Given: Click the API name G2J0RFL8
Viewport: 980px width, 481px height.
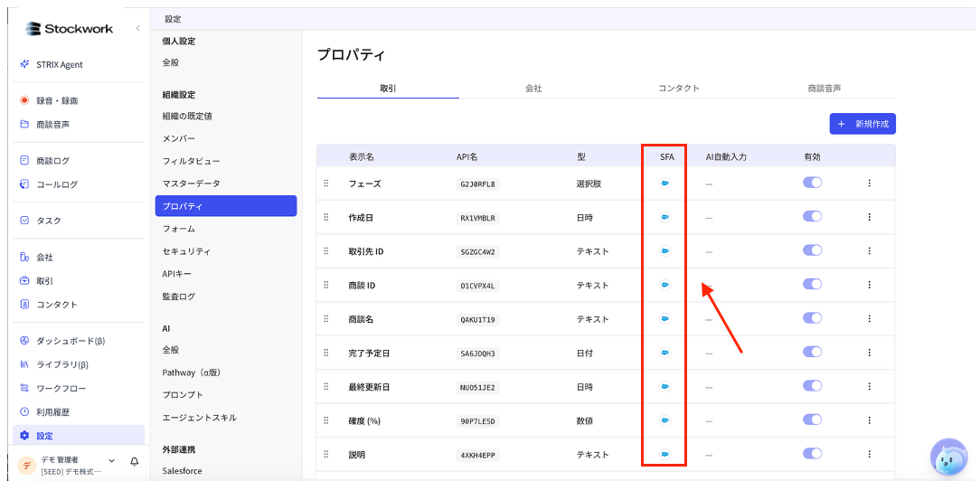Looking at the screenshot, I should pos(479,184).
